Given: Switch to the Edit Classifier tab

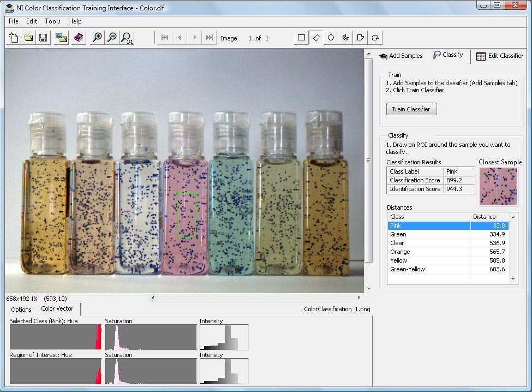Looking at the screenshot, I should click(x=499, y=56).
